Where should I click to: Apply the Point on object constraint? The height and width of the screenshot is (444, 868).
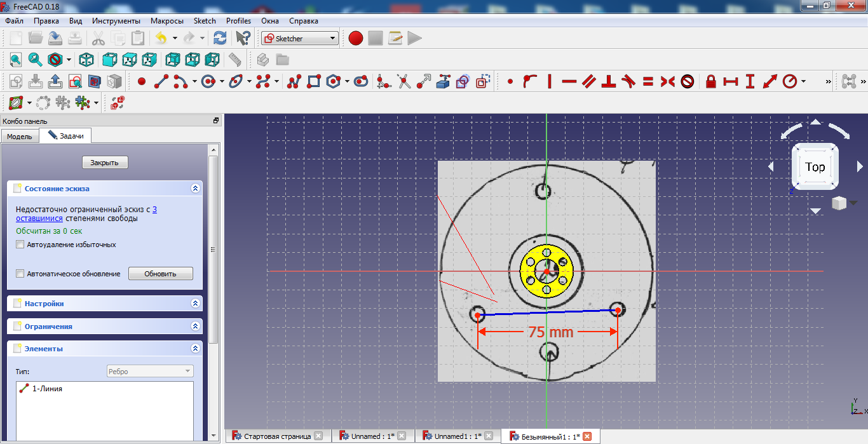529,81
